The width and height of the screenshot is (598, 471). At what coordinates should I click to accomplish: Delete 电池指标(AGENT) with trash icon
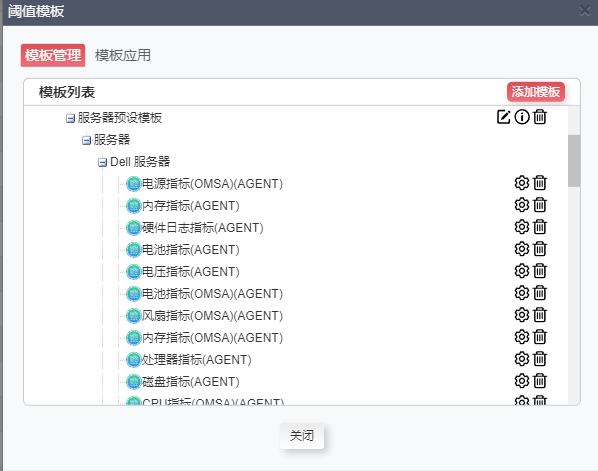(540, 249)
